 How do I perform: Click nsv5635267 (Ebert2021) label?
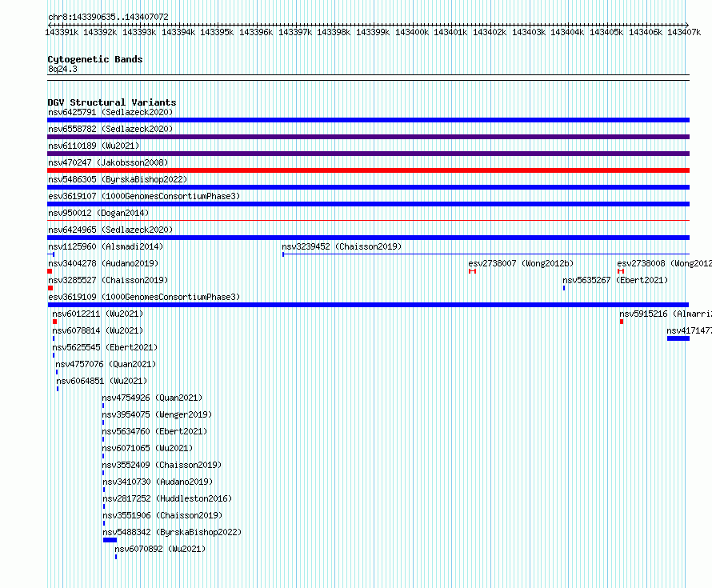coord(615,280)
